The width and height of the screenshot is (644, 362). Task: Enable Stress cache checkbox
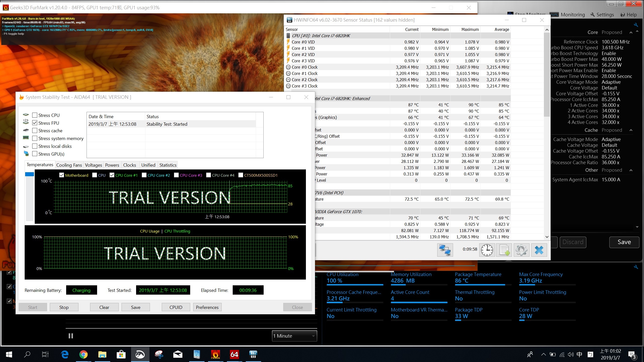[x=35, y=130]
